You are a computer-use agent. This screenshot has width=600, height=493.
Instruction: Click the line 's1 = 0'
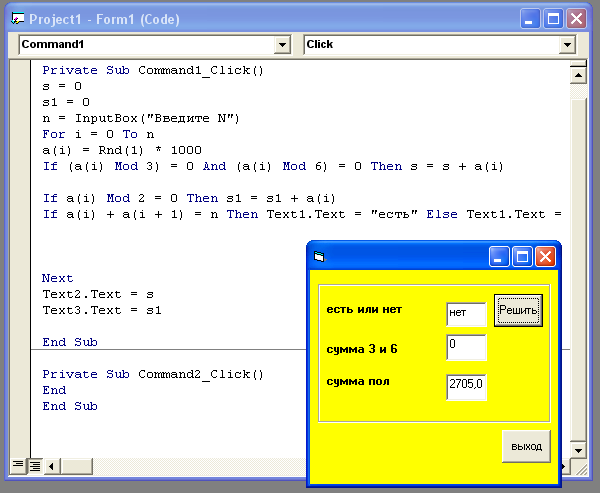[66, 102]
